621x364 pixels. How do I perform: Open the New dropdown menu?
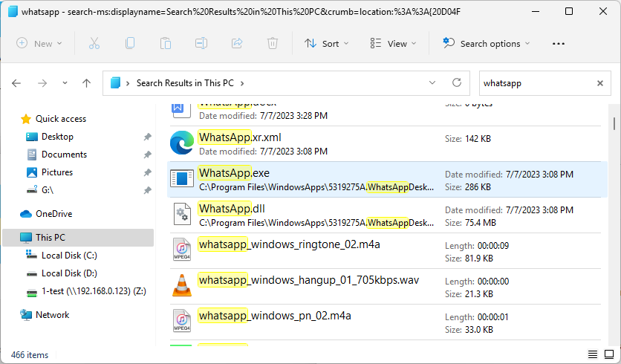tap(39, 44)
